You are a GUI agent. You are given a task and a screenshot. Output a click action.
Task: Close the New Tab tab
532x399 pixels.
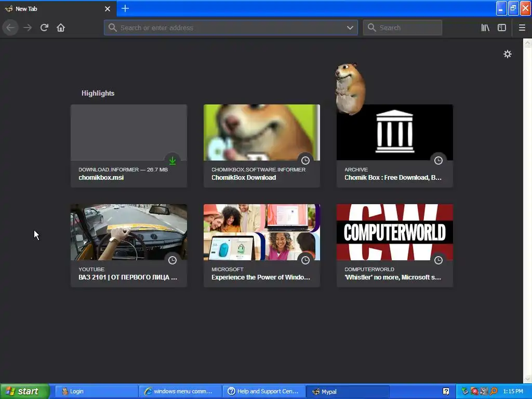[x=108, y=9]
